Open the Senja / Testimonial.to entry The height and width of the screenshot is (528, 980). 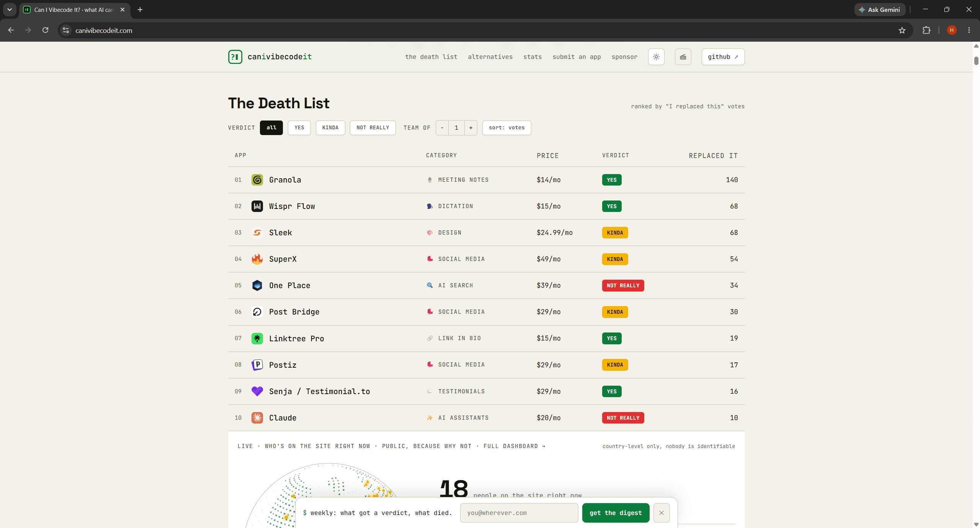319,391
